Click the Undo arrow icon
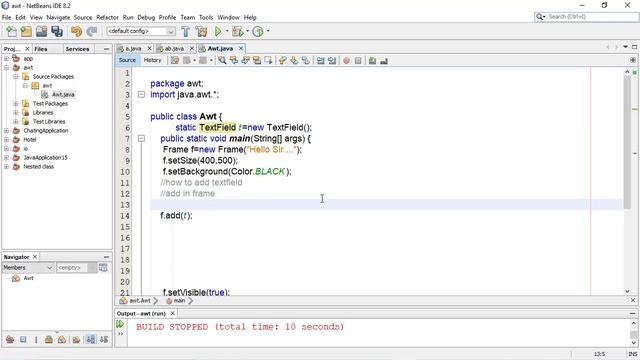640x360 pixels. pyautogui.click(x=76, y=31)
